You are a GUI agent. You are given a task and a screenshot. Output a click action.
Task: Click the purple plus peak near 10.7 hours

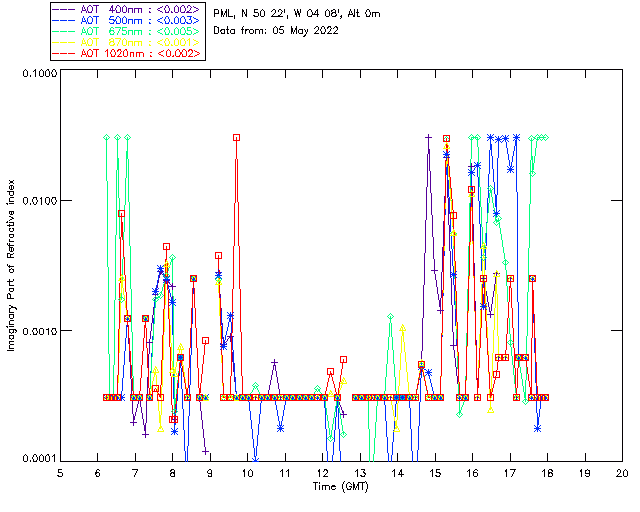click(x=274, y=362)
